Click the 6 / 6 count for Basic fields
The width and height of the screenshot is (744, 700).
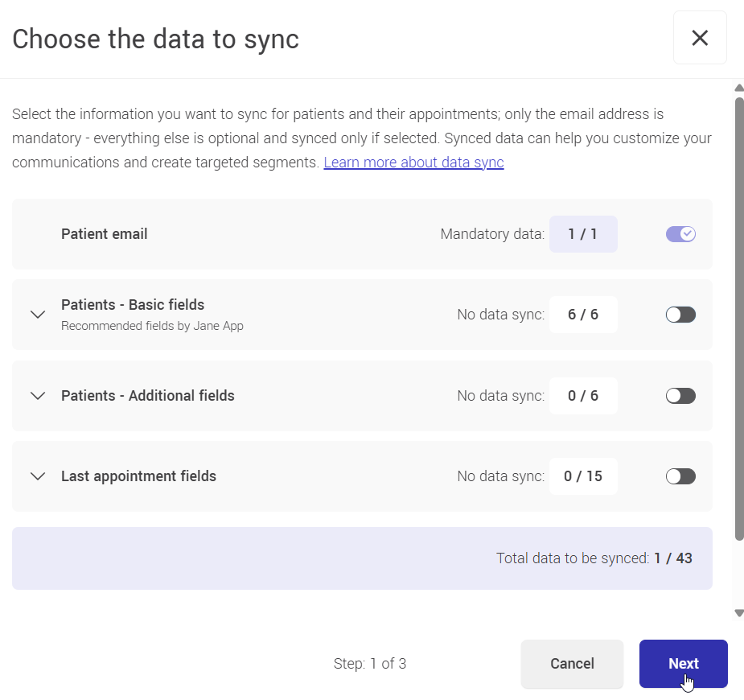click(x=583, y=315)
